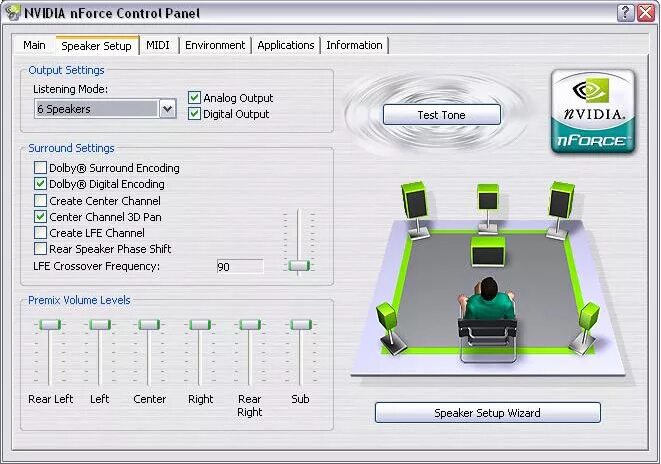Screen dimensions: 661x464
Task: Enable Dolby Surround Encoding
Action: coord(40,168)
